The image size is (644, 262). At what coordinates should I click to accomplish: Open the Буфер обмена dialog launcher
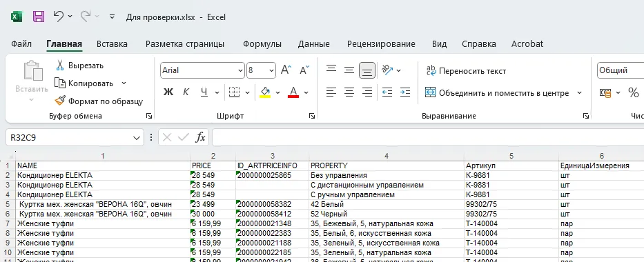coord(148,117)
